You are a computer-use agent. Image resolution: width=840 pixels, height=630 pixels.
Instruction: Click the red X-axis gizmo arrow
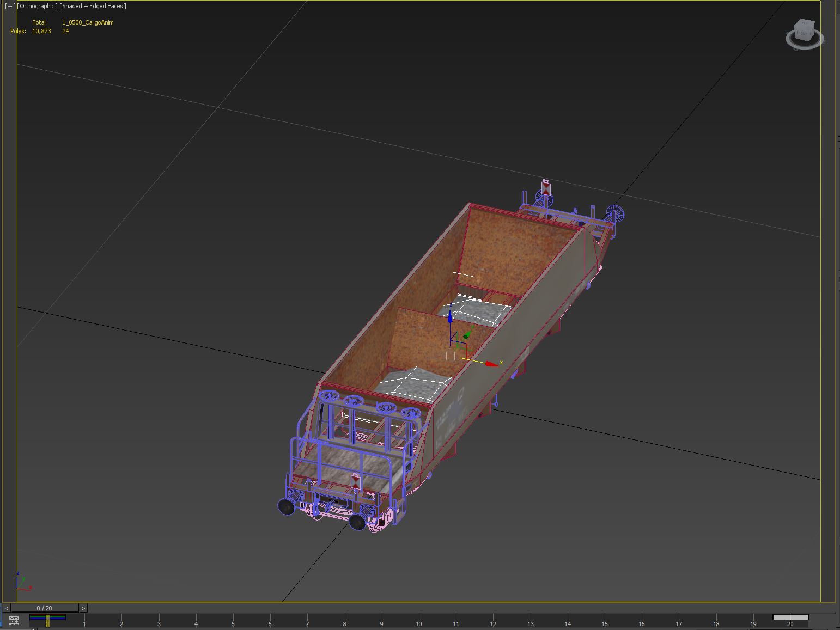coord(491,364)
